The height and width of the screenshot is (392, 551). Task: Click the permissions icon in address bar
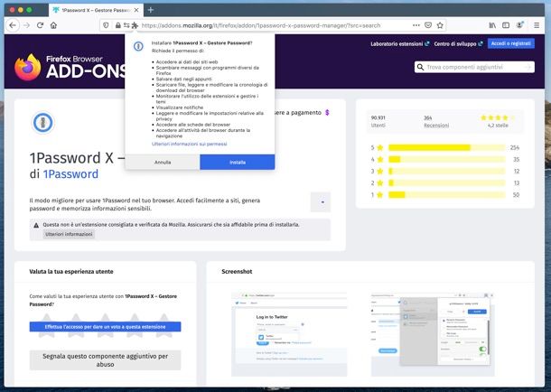coord(126,25)
